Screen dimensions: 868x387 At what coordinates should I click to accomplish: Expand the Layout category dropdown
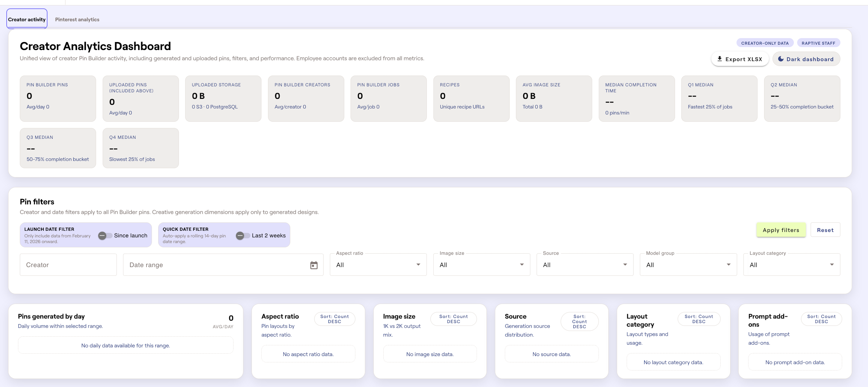click(x=791, y=265)
